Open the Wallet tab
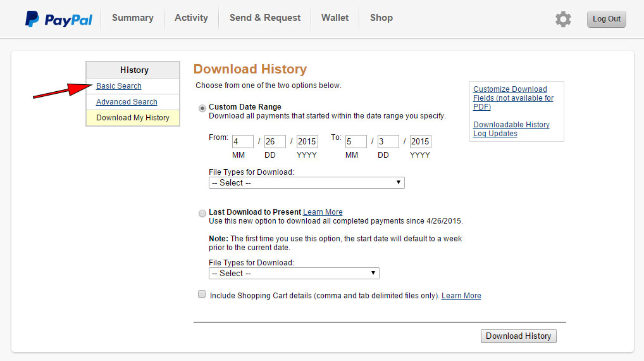 point(335,18)
